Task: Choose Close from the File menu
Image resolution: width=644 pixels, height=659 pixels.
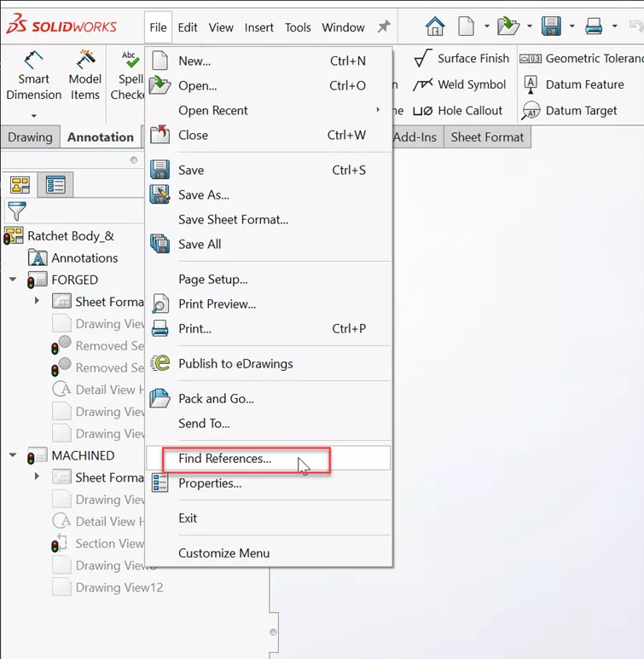Action: click(269, 136)
